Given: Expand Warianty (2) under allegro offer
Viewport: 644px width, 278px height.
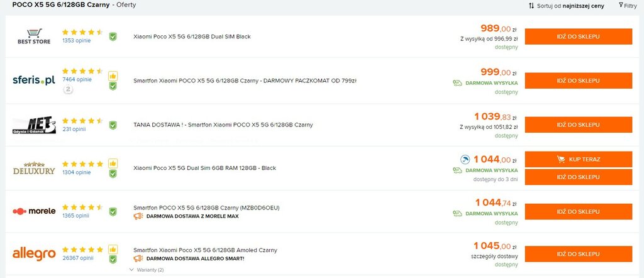Looking at the screenshot, I should [147, 270].
